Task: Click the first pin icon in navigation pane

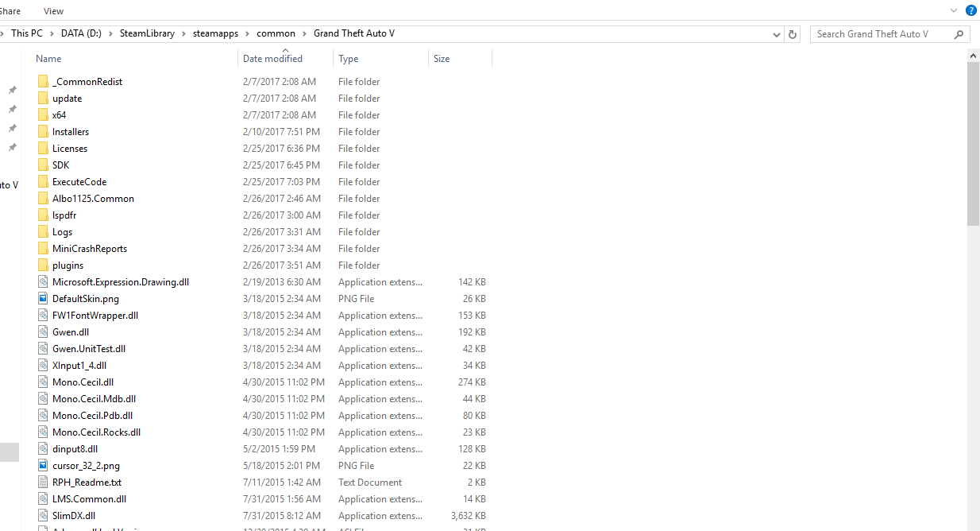Action: (x=12, y=90)
